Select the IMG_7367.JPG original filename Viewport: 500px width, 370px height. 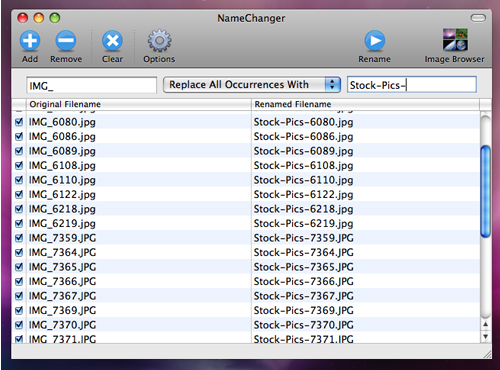[x=62, y=296]
